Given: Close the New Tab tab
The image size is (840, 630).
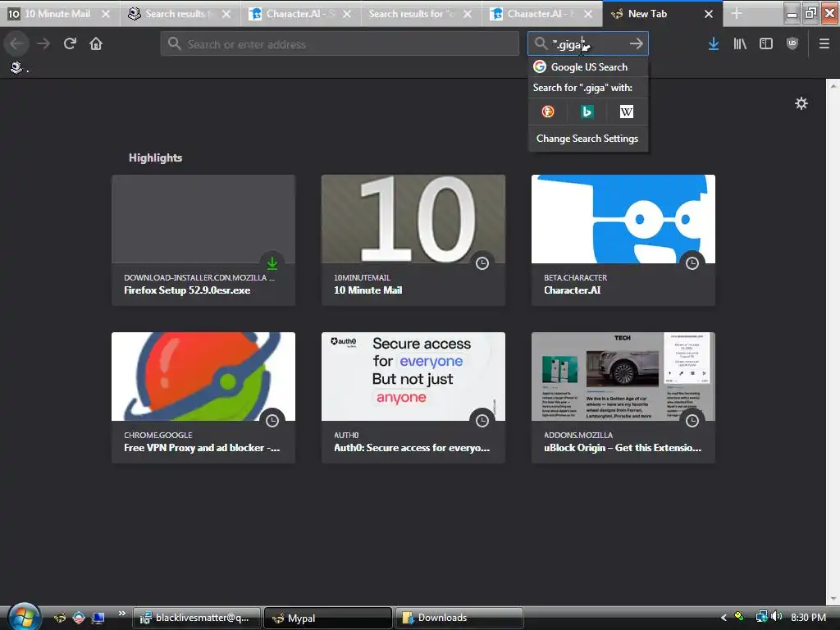Looking at the screenshot, I should (x=709, y=14).
